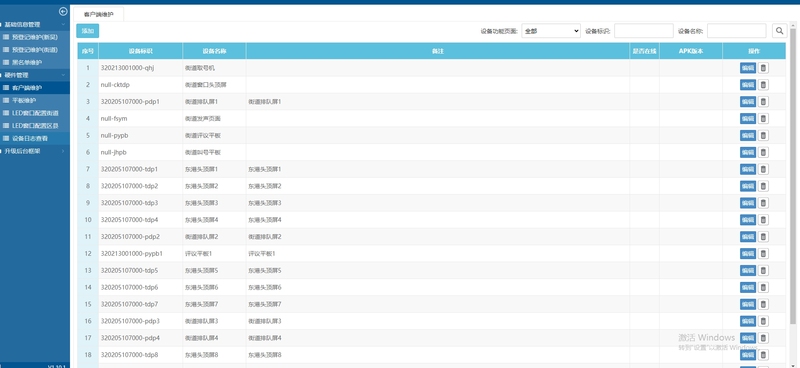Click the 设备标识 column header

pos(141,51)
